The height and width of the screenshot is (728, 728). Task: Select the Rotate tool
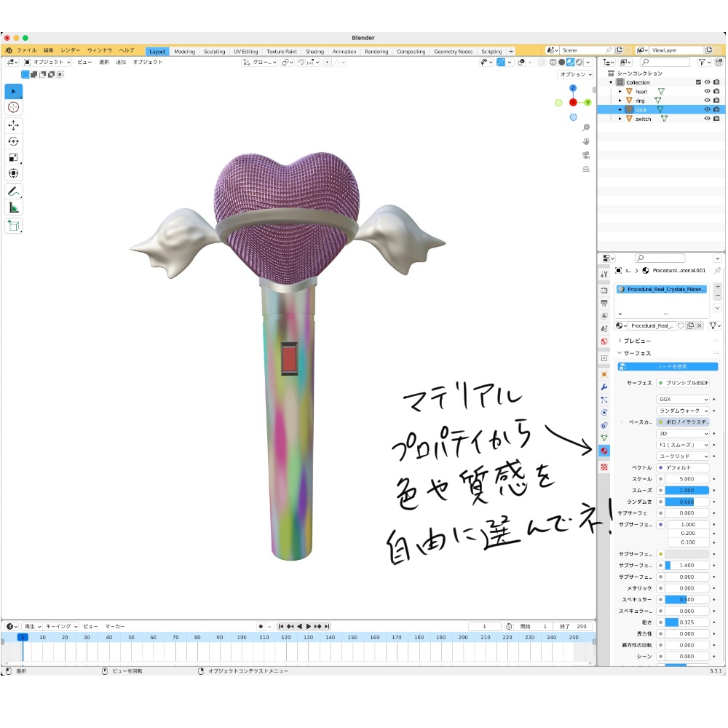(x=13, y=141)
